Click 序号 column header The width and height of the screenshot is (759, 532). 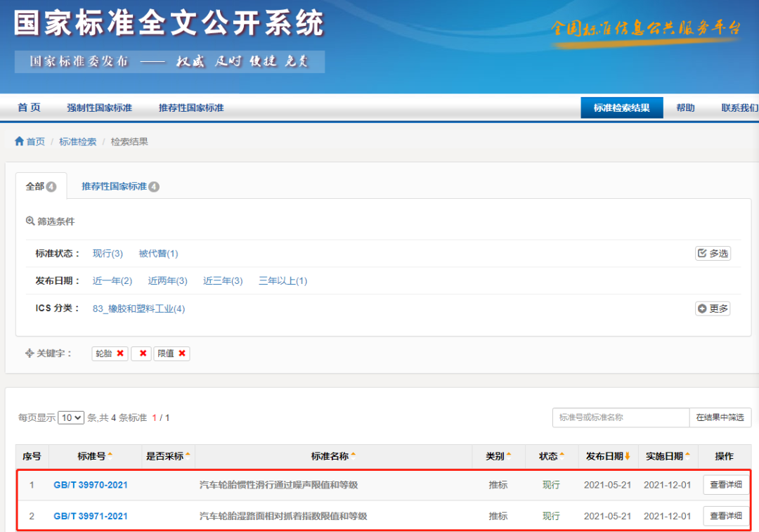click(x=32, y=456)
